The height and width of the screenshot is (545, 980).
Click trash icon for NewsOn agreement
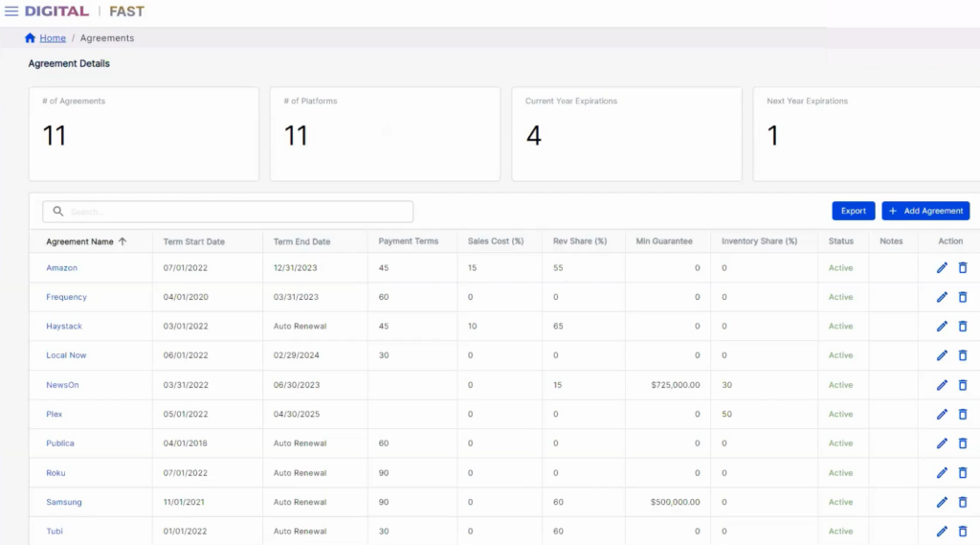click(963, 385)
